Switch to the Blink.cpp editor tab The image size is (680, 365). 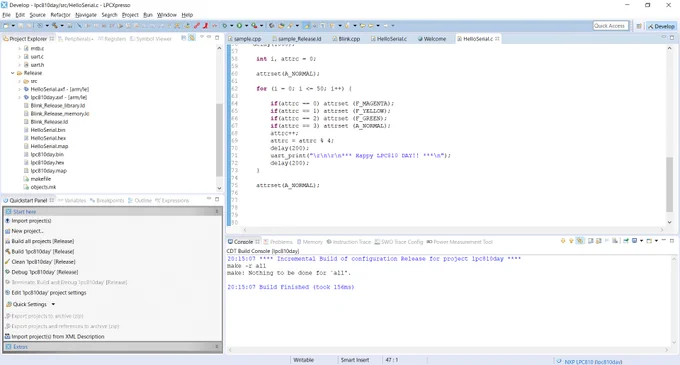(346, 39)
